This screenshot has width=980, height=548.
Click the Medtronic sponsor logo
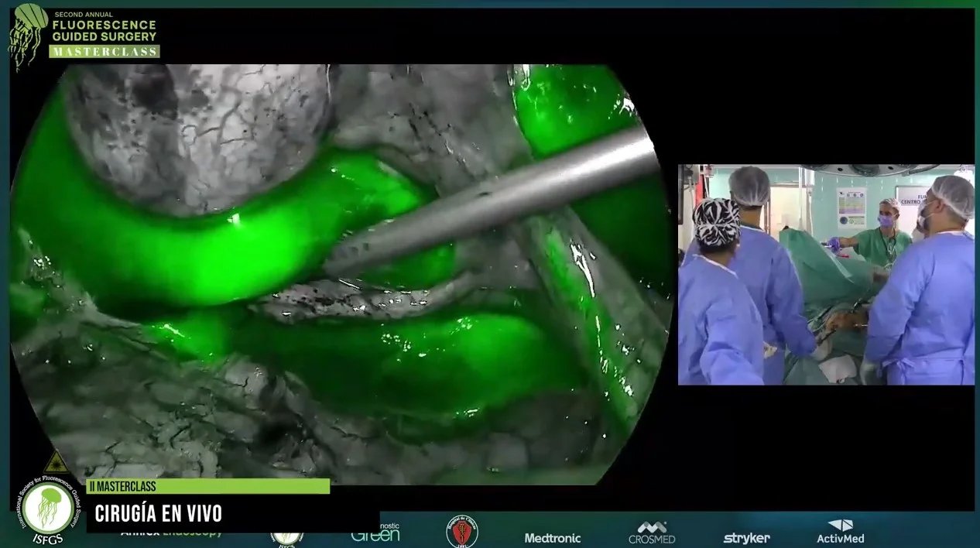coord(552,538)
